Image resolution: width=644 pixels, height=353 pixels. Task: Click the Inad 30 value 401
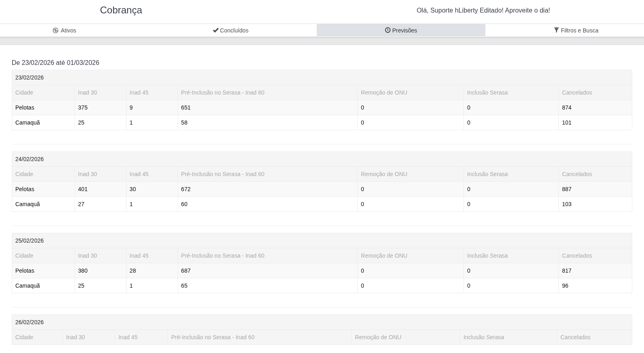[83, 189]
